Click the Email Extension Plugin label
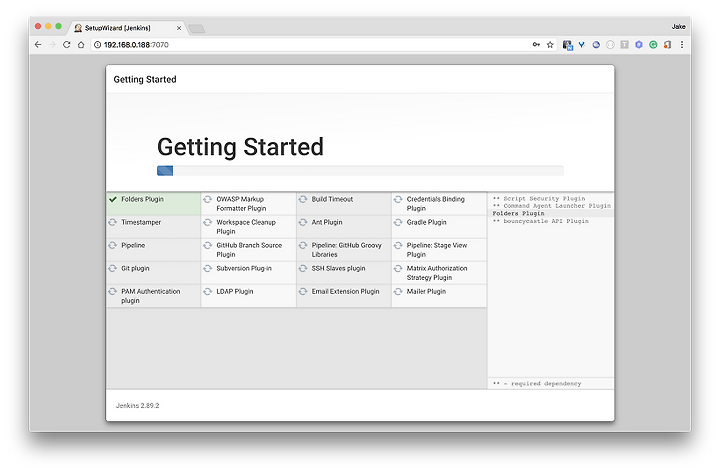This screenshot has width=720, height=473. 345,291
